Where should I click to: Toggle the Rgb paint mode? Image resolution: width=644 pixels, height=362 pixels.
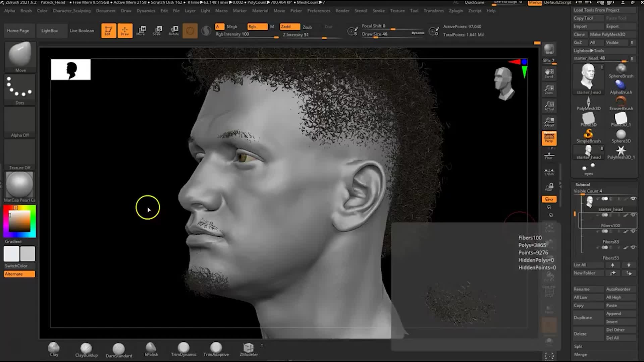(x=257, y=26)
